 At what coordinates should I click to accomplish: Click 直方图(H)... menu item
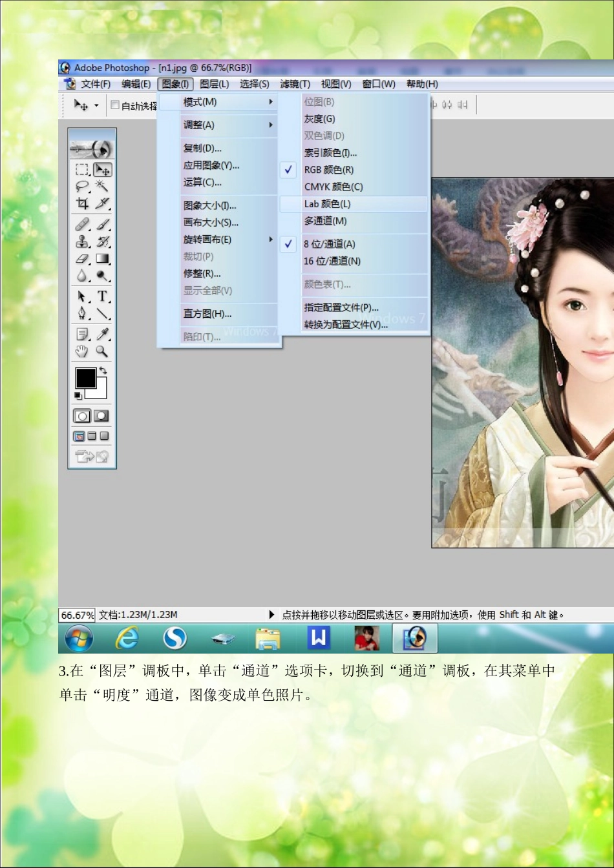(x=219, y=314)
